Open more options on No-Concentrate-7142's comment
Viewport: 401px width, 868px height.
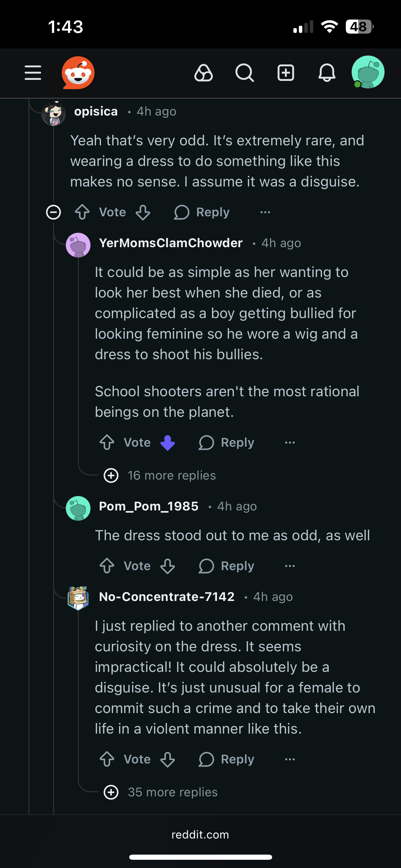point(290,759)
